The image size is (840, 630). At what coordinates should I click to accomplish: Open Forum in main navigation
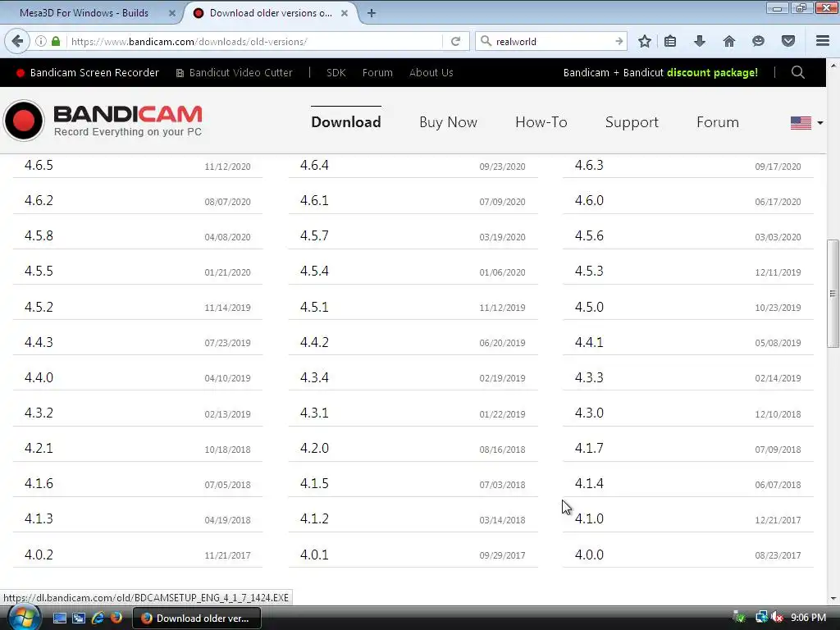[x=717, y=122]
